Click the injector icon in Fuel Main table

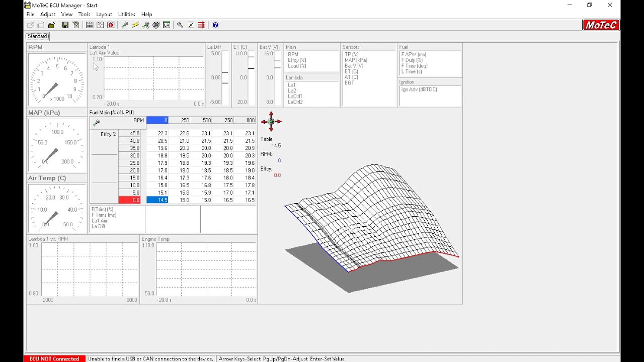97,122
